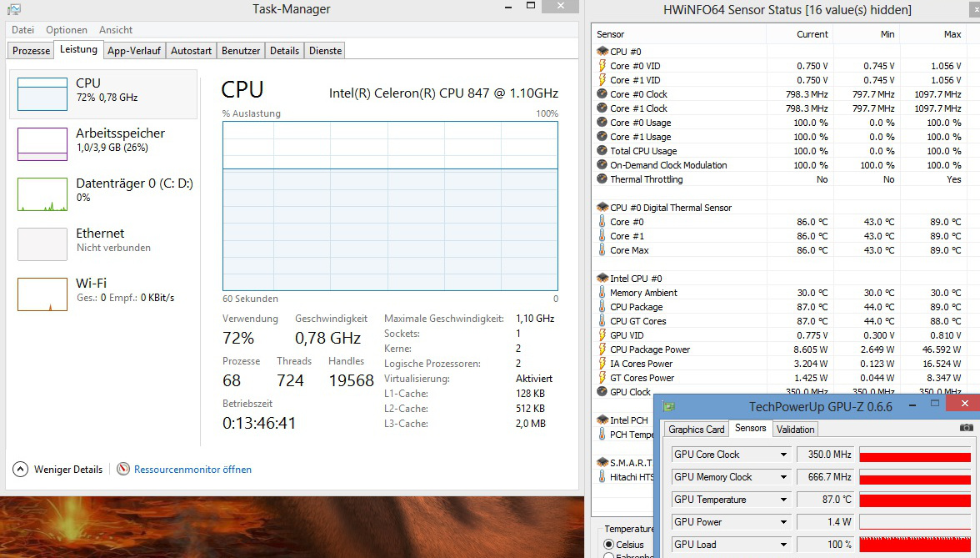
Task: Select the Ethernet graph entry
Action: tap(103, 244)
